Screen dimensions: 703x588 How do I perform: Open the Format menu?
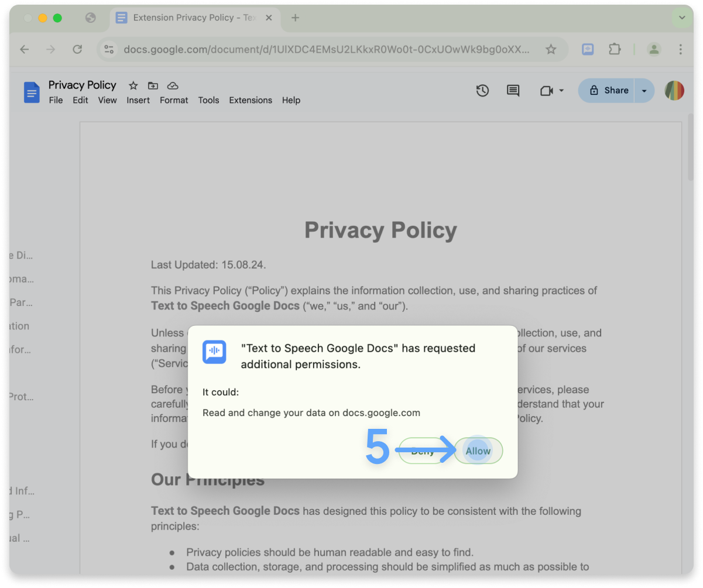(x=174, y=100)
